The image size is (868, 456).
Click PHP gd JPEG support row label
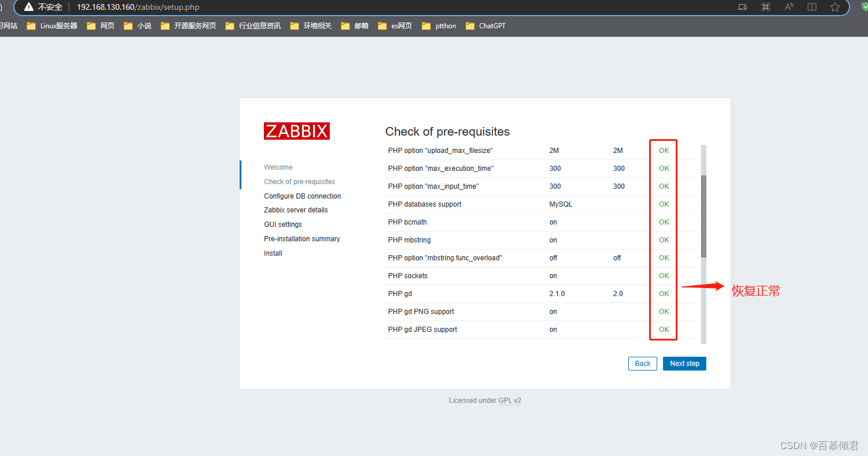coord(423,330)
